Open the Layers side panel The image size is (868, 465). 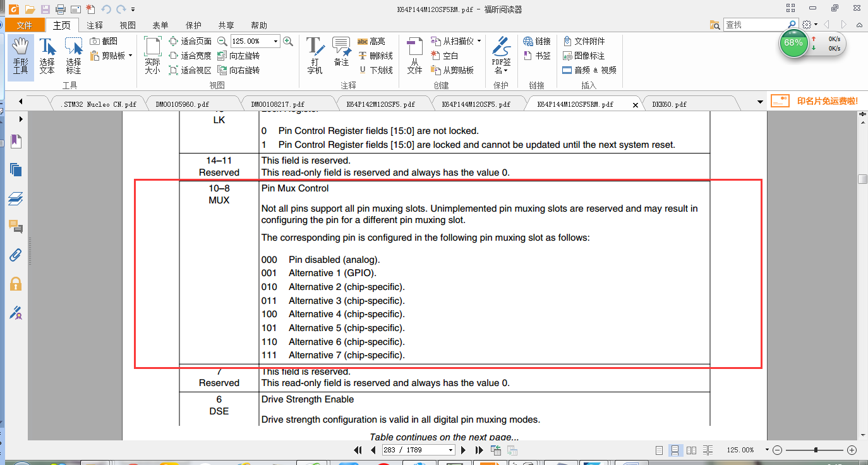[x=16, y=198]
